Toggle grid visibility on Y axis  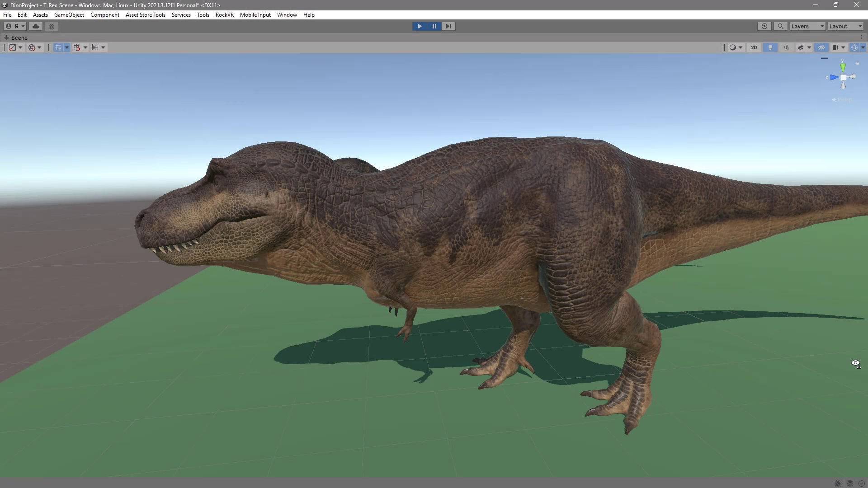[58, 47]
